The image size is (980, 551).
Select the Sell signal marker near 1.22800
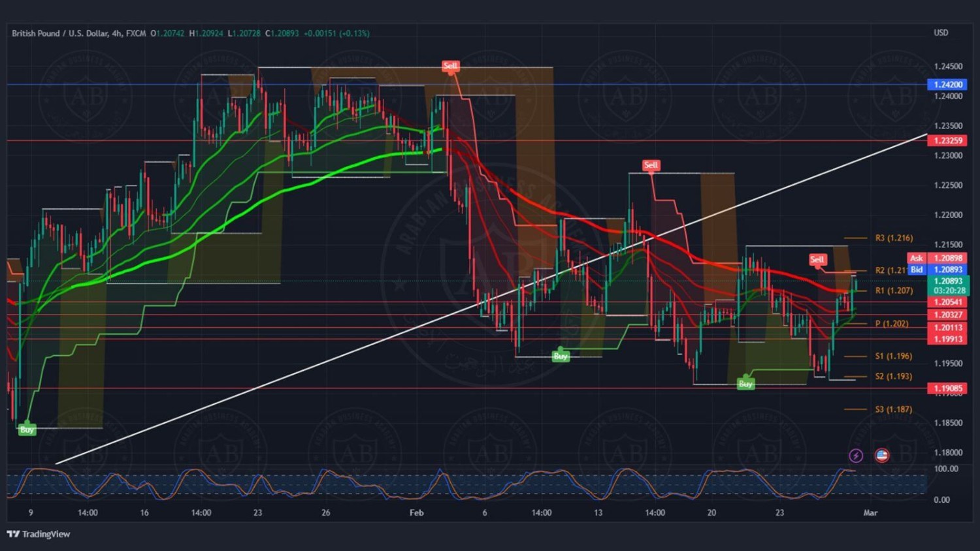651,165
